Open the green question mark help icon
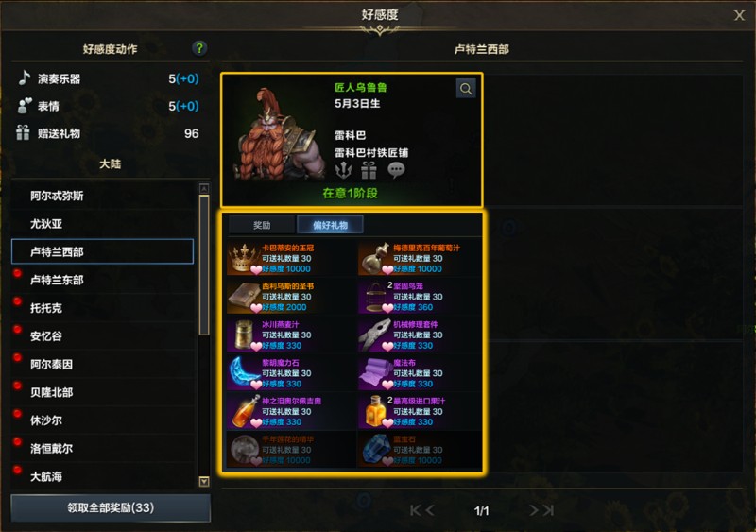 [x=199, y=48]
